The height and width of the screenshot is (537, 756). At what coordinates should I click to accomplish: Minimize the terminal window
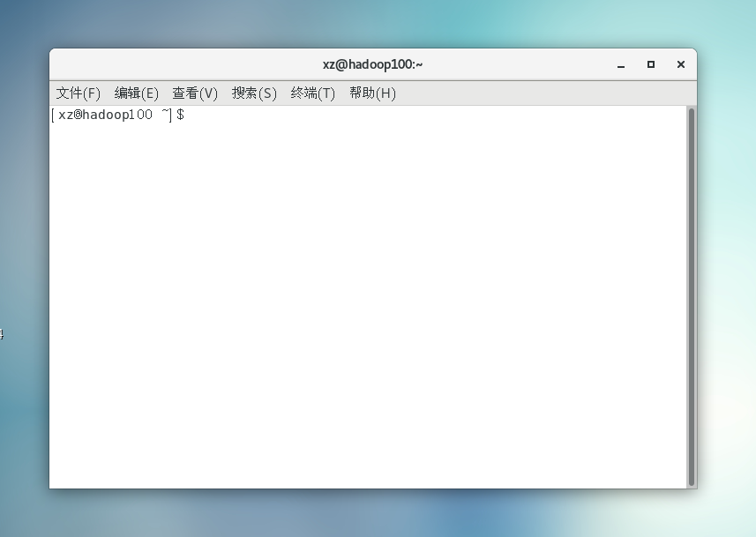621,64
